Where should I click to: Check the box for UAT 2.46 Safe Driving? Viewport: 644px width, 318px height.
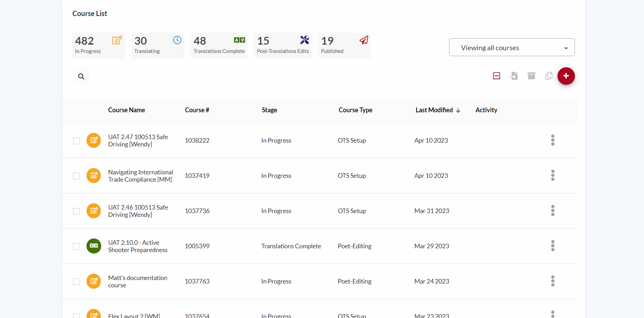[x=76, y=211]
